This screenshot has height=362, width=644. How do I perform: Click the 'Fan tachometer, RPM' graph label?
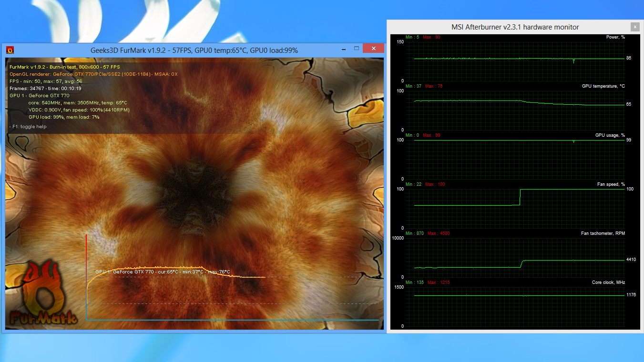(x=603, y=233)
